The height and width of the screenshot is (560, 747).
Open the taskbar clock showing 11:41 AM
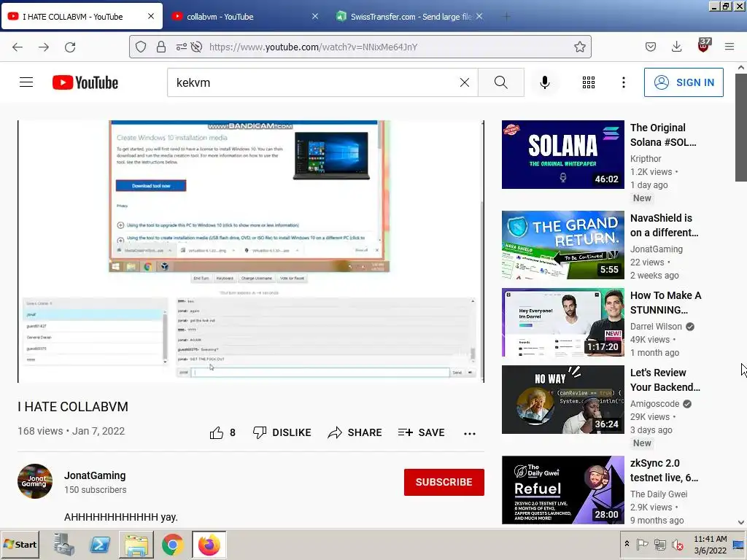711,544
